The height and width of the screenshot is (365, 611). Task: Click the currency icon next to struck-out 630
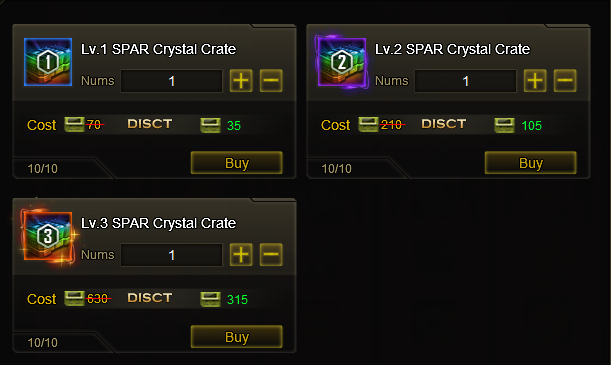pos(74,298)
